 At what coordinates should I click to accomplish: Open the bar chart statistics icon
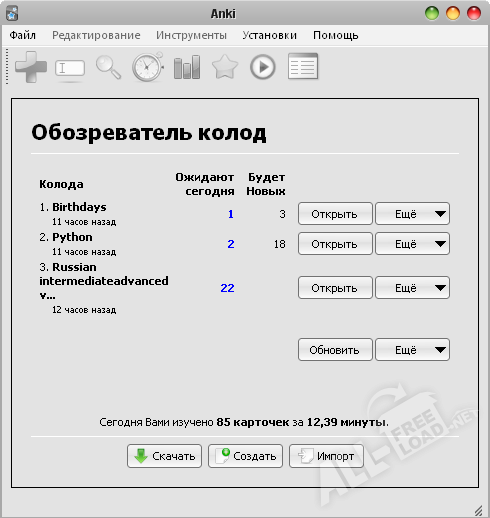coord(187,67)
